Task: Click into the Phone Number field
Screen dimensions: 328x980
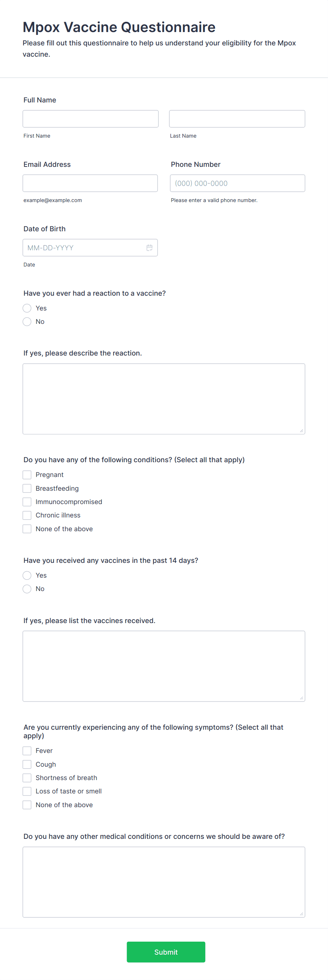Action: (x=237, y=183)
